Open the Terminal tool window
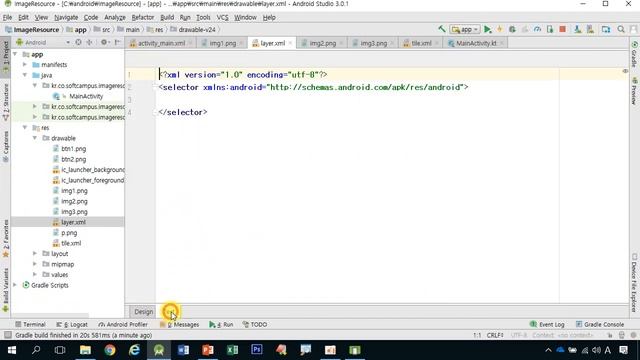The image size is (640, 360). (x=30, y=324)
